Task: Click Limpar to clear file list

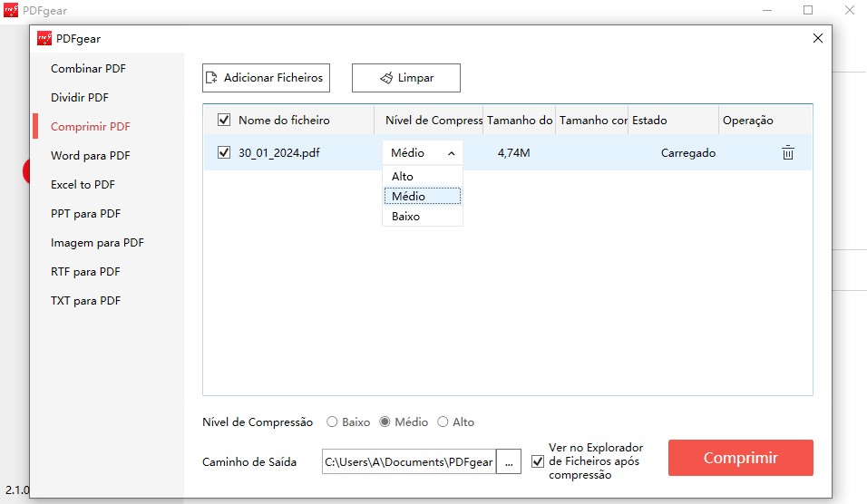Action: pos(406,78)
